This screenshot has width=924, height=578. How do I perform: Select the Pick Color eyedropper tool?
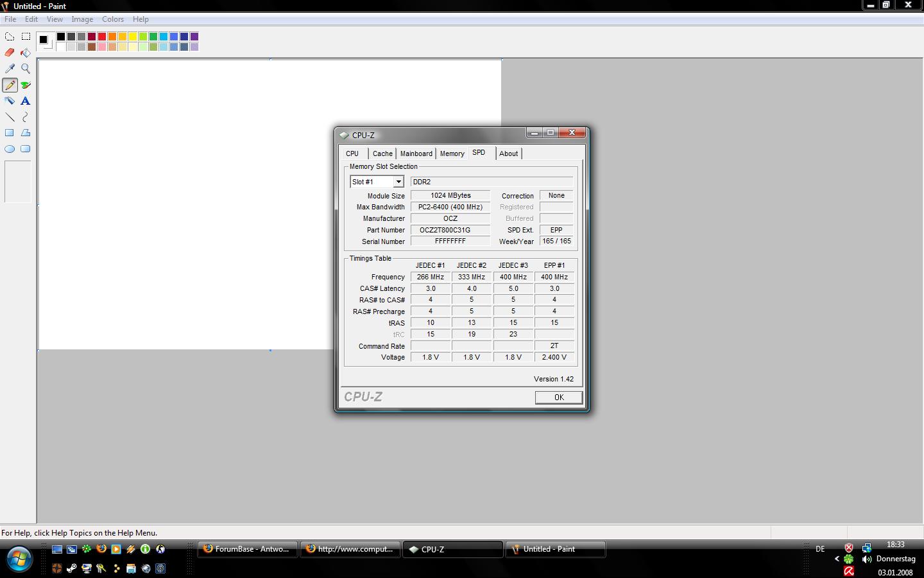tap(10, 69)
